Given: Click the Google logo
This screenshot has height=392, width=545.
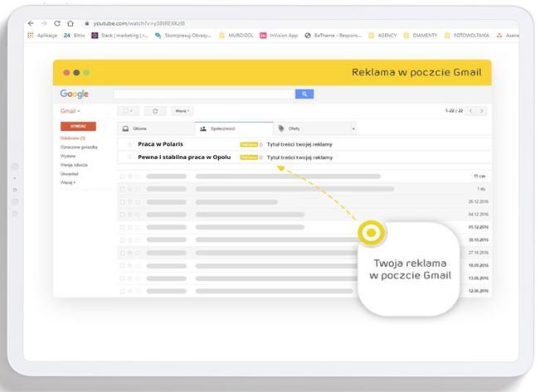Looking at the screenshot, I should 75,94.
